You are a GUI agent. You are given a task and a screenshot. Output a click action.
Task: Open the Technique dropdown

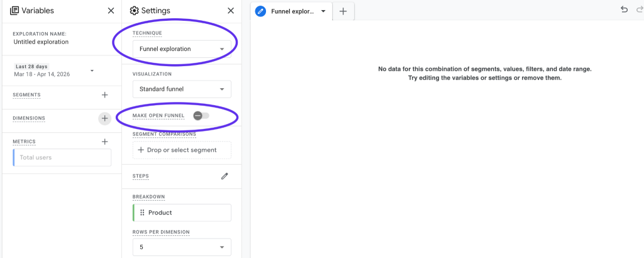click(x=182, y=48)
